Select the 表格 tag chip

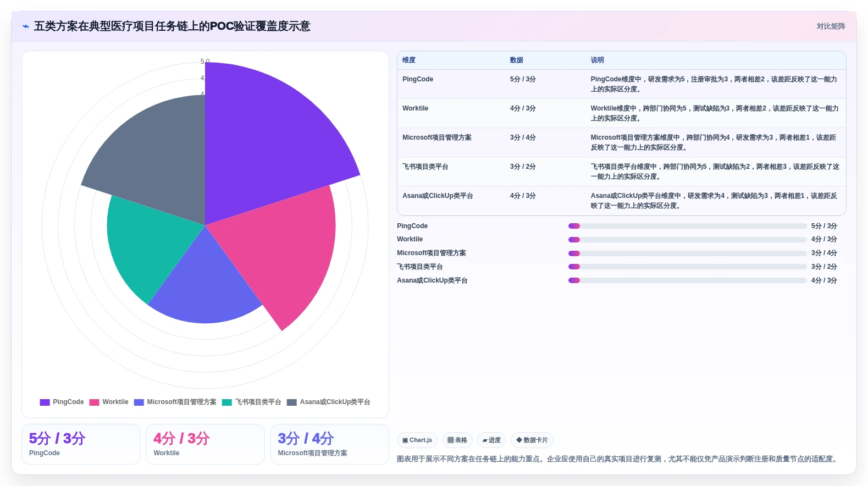point(457,440)
